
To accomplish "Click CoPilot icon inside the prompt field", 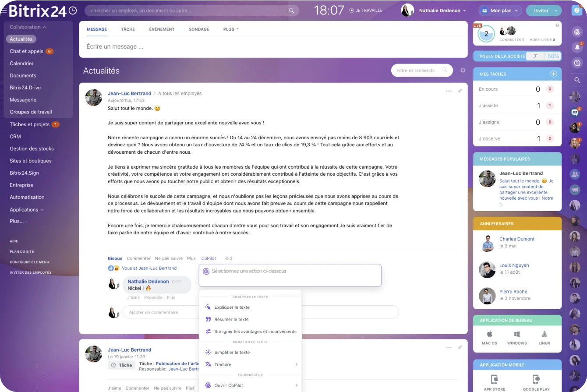I will point(206,271).
